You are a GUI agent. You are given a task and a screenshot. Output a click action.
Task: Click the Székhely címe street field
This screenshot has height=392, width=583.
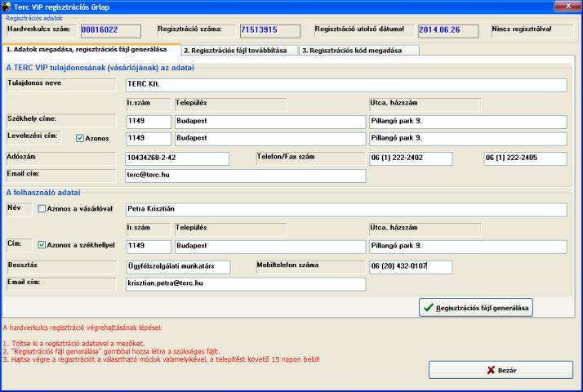(468, 122)
